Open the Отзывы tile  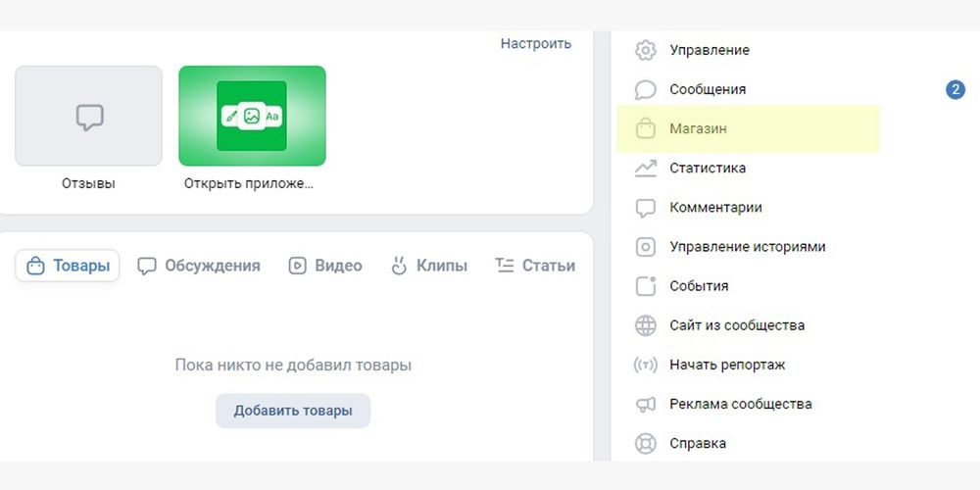[89, 116]
